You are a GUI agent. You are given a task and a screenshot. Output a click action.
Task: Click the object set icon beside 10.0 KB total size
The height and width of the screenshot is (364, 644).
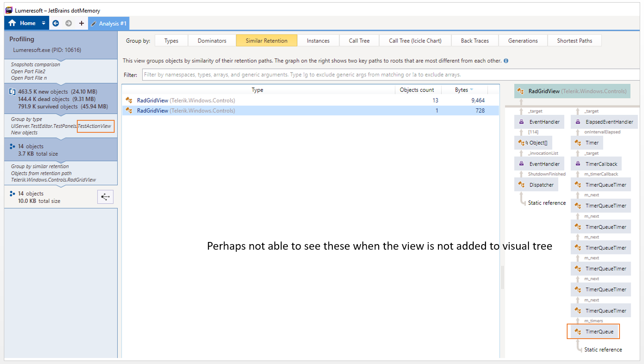12,193
